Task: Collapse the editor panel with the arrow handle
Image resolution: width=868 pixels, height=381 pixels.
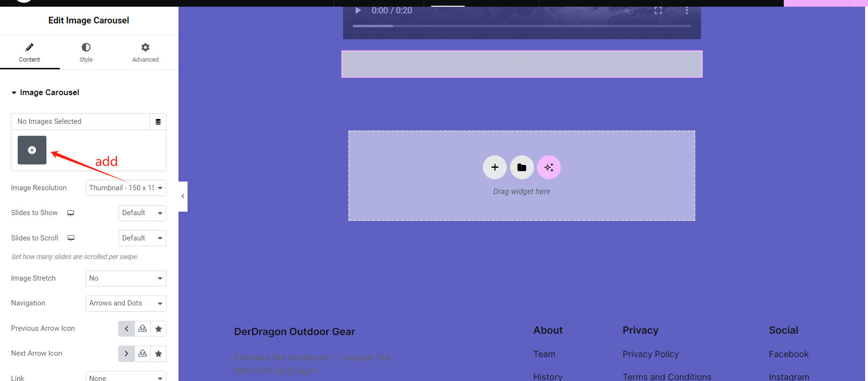Action: click(x=183, y=196)
